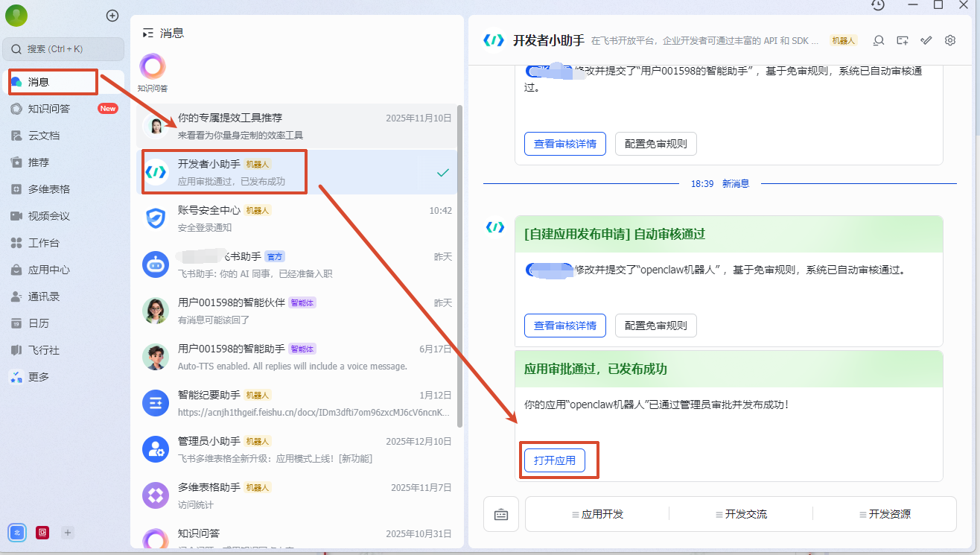Click 查看审核详情 in openclaw机器人 card
Image resolution: width=980 pixels, height=555 pixels.
coord(565,326)
